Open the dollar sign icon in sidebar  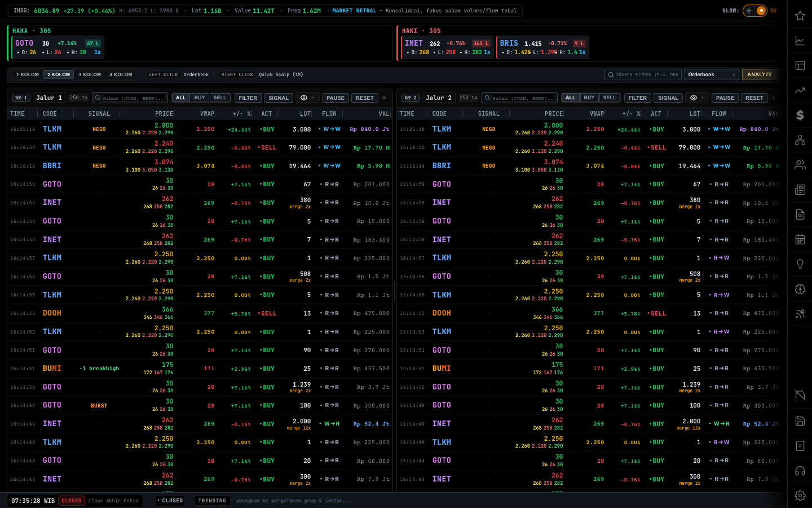click(x=800, y=115)
